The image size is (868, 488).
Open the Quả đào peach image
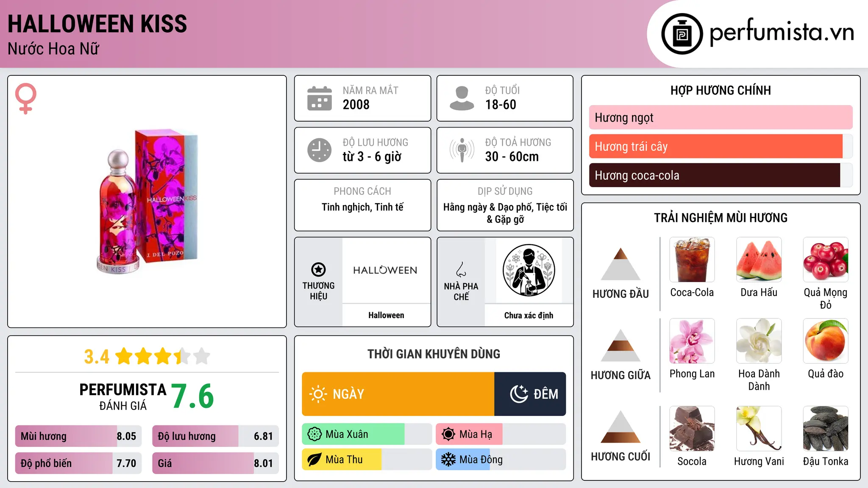(x=826, y=341)
